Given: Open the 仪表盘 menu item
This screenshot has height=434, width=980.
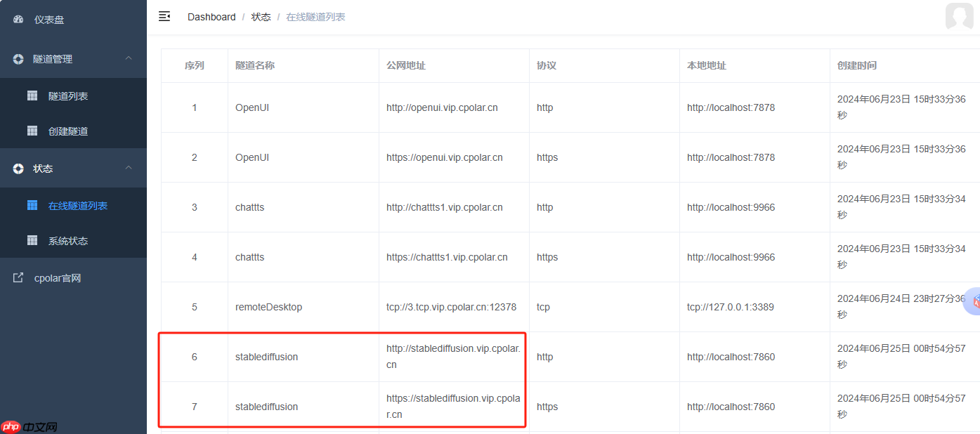Looking at the screenshot, I should click(x=73, y=20).
